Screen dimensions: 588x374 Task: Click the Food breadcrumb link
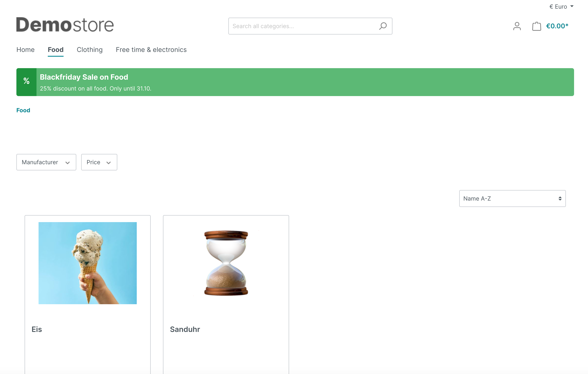[x=23, y=110]
